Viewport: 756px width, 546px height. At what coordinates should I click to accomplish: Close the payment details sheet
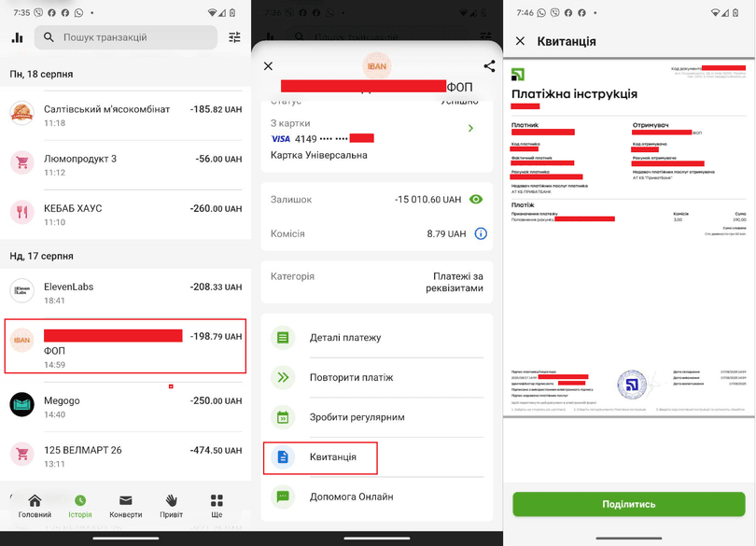pos(268,66)
